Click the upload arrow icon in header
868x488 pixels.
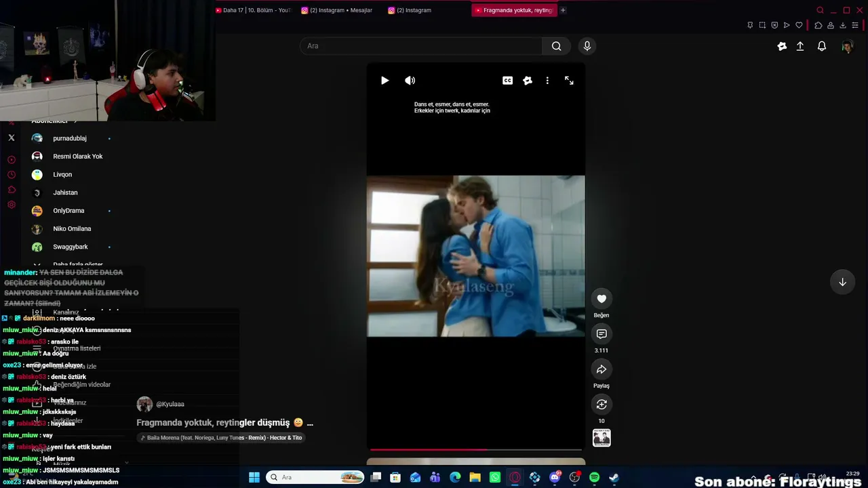(800, 46)
